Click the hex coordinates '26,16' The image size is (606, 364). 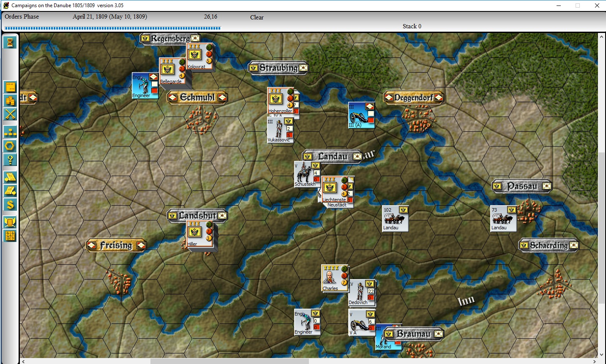tap(210, 16)
